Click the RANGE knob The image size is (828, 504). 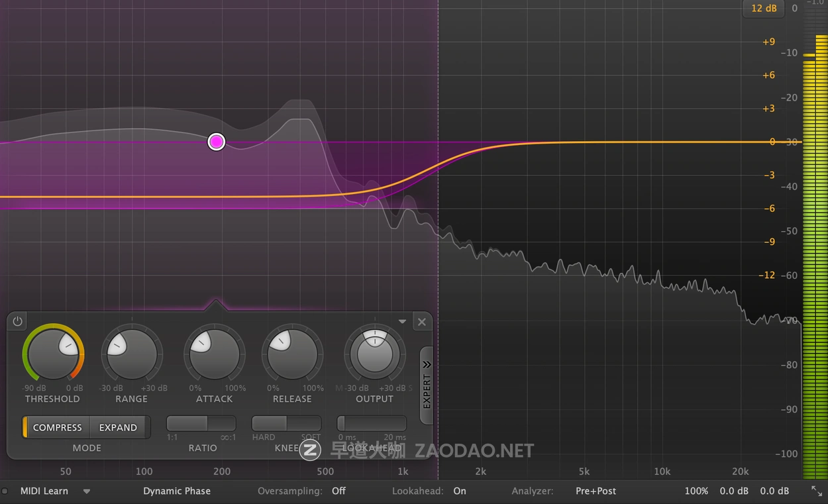pos(132,354)
